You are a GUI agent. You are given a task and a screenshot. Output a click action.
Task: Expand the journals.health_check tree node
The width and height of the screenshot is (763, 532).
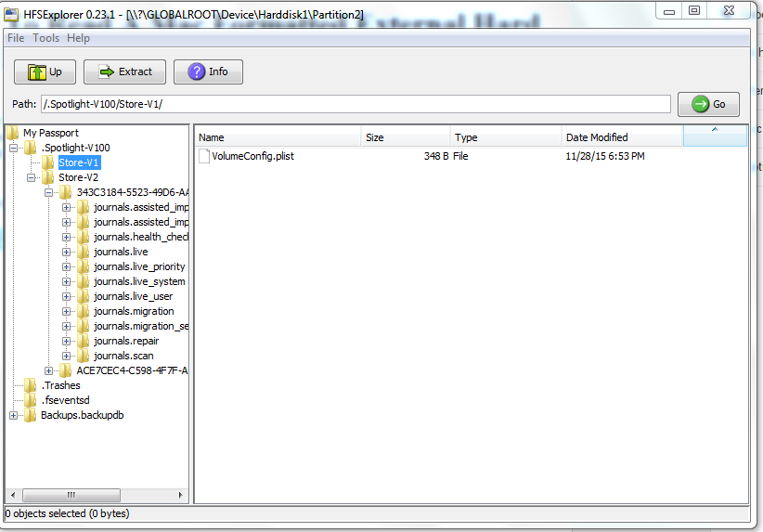point(66,238)
